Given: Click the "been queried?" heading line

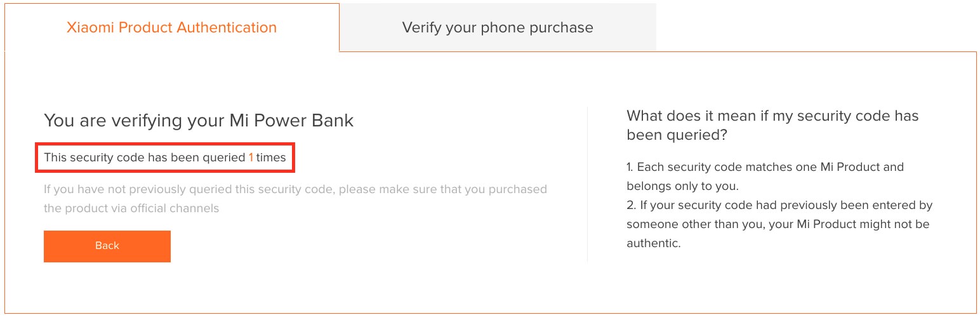Looking at the screenshot, I should pyautogui.click(x=677, y=135).
